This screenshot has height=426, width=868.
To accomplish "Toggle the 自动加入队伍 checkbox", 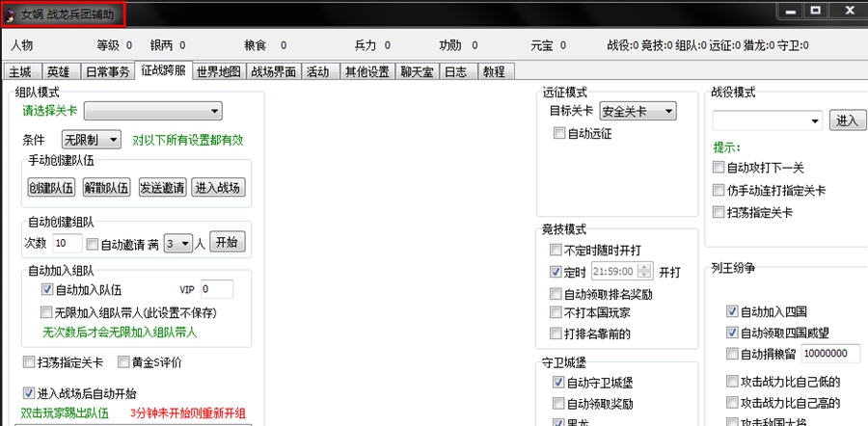I will click(47, 289).
